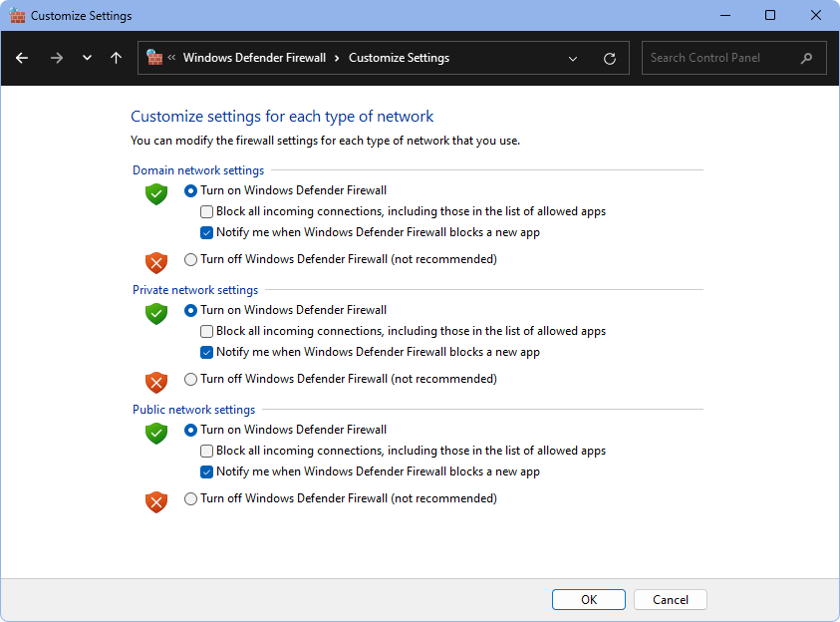Click the red shield under Public network settings
Image resolution: width=840 pixels, height=622 pixels.
coord(156,502)
